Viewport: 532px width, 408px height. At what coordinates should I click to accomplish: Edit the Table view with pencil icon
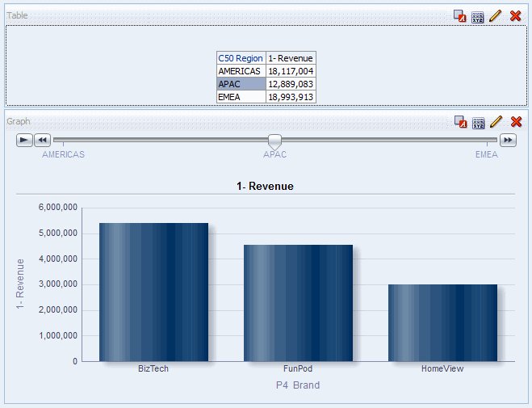tap(496, 16)
